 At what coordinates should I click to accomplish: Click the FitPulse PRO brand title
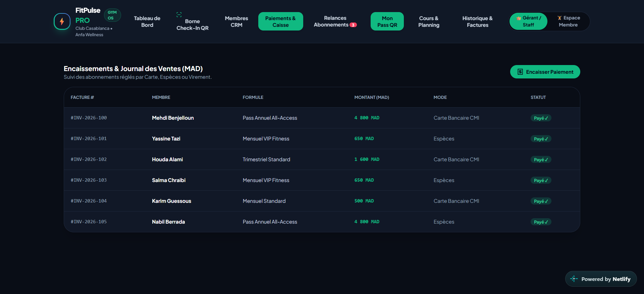point(88,15)
